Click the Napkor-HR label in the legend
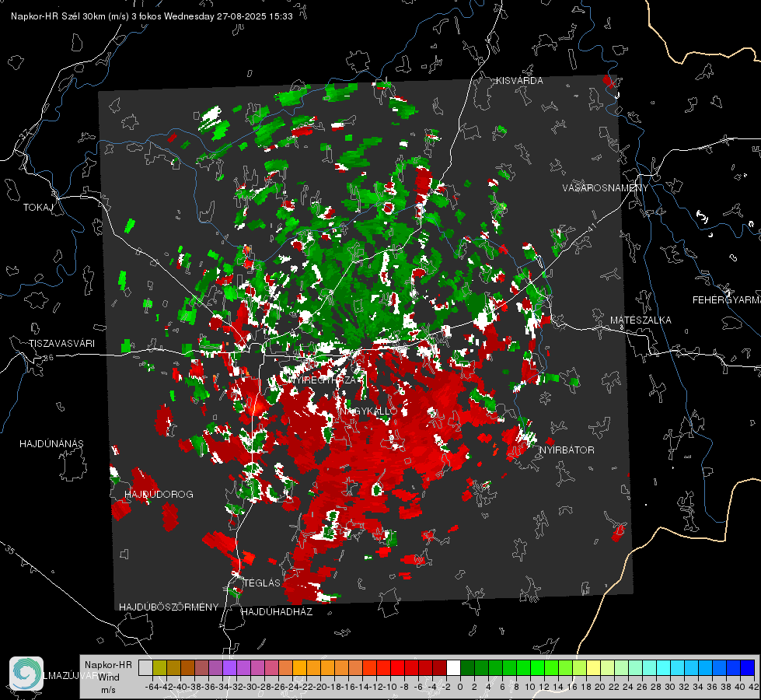 click(108, 665)
